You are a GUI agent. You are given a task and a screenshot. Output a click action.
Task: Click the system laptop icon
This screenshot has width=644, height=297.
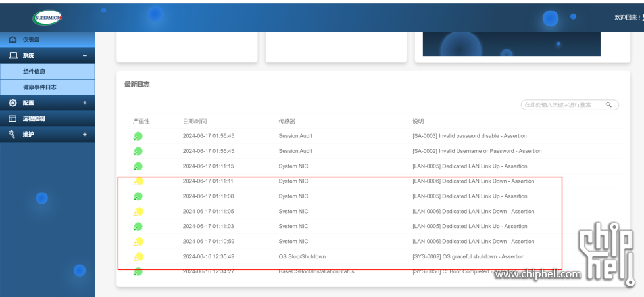12,55
